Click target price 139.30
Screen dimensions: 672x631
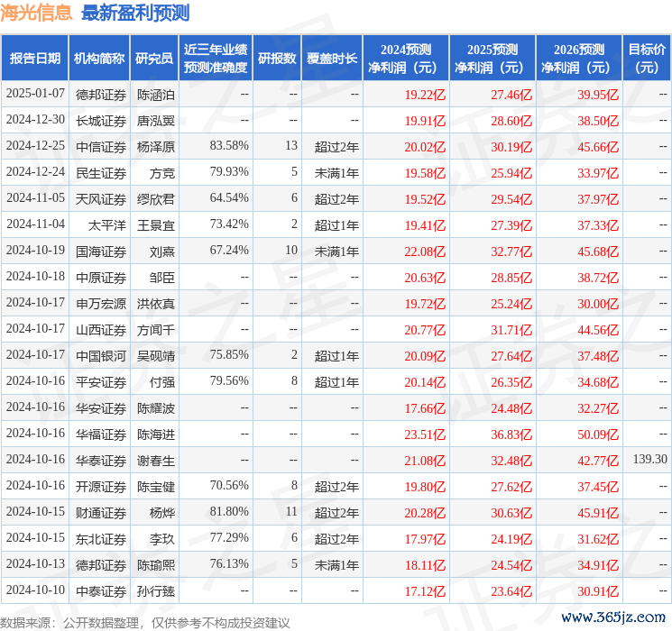coord(649,459)
